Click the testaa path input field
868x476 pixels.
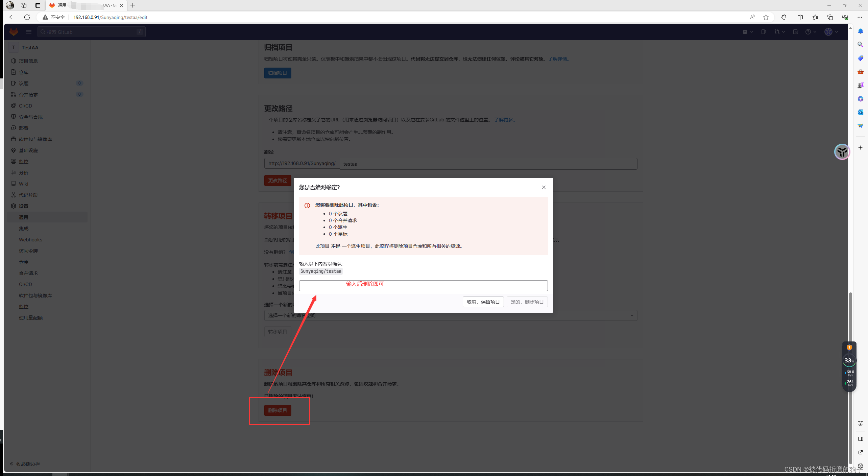[x=488, y=164]
